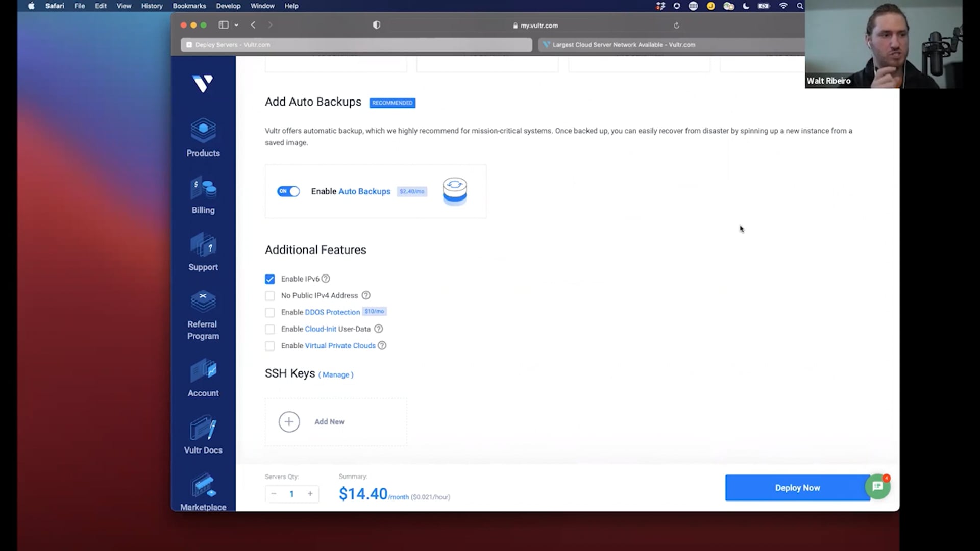Go to the Account sidebar icon
The width and height of the screenshot is (980, 551).
(x=203, y=371)
